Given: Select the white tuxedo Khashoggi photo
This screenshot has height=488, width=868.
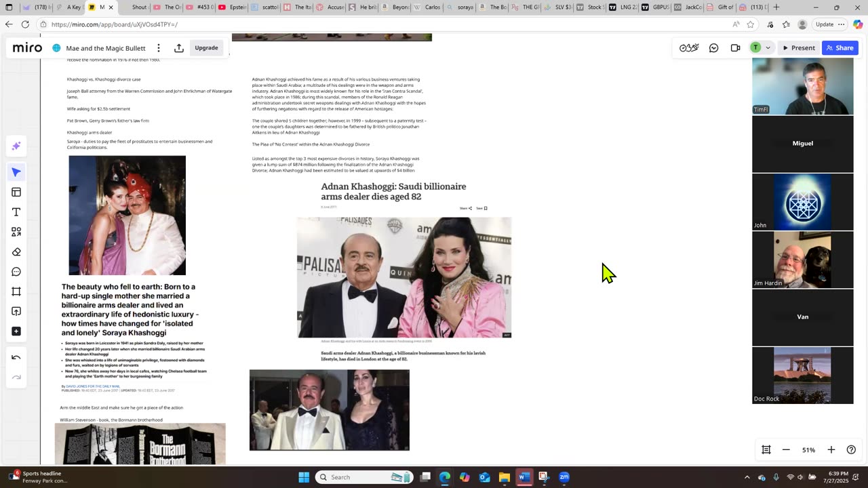Looking at the screenshot, I should [x=330, y=410].
